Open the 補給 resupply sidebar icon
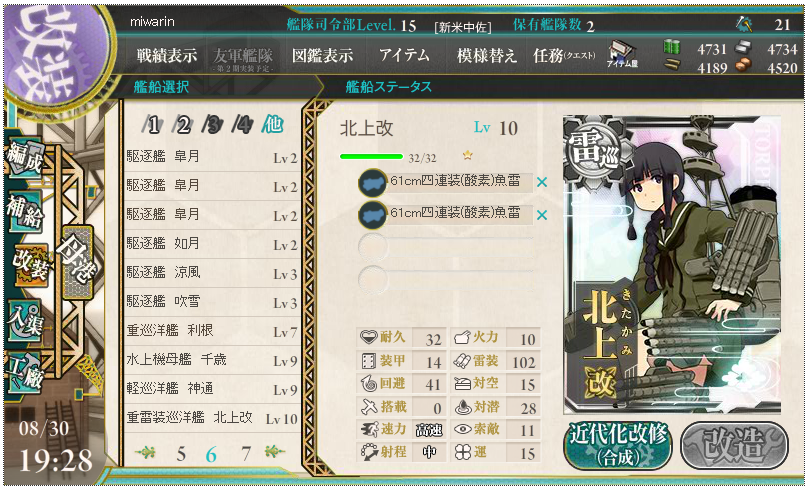 click(x=24, y=210)
